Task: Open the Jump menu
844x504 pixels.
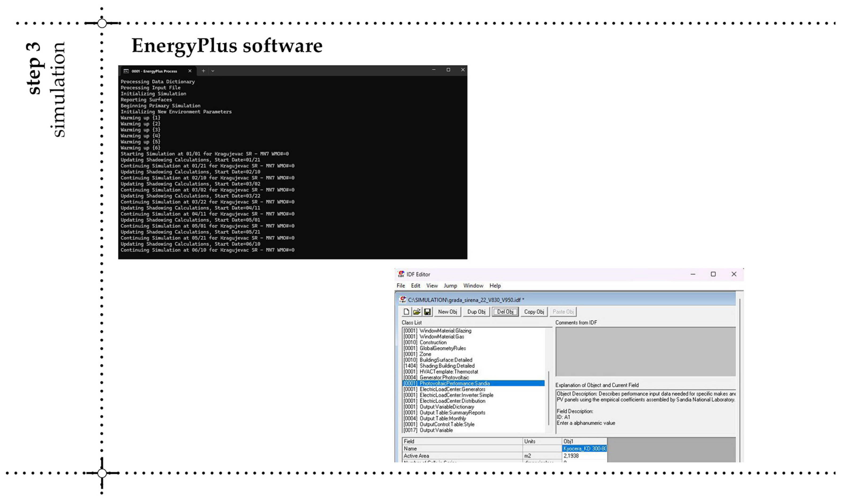Action: pos(450,286)
